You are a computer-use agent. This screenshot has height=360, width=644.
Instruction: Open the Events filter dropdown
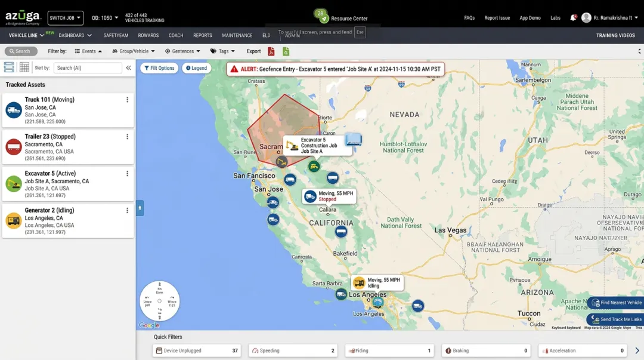[88, 51]
